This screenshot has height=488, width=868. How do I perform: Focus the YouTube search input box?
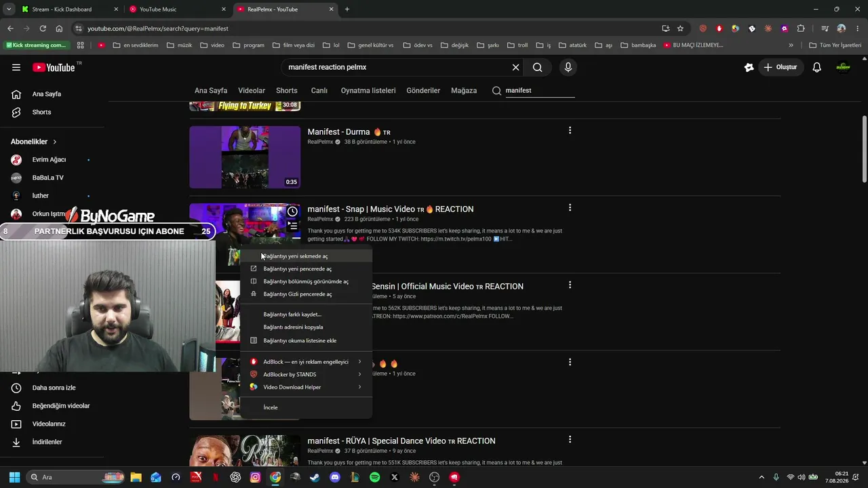click(397, 67)
